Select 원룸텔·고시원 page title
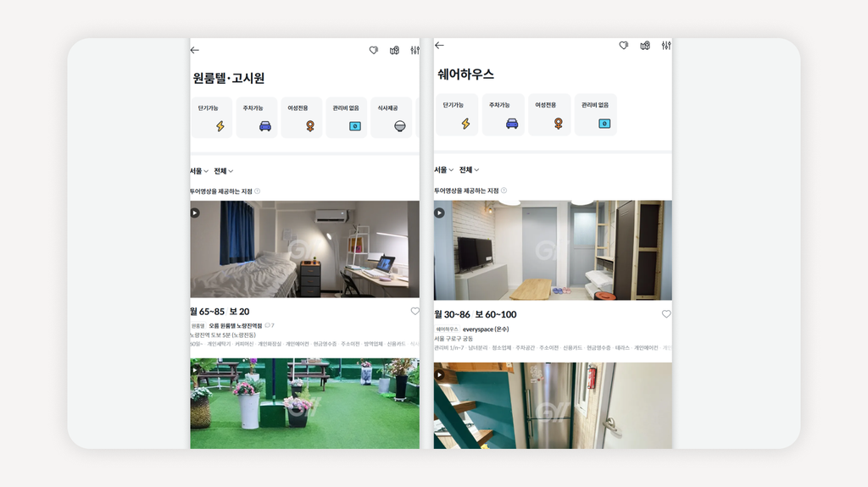 (229, 78)
